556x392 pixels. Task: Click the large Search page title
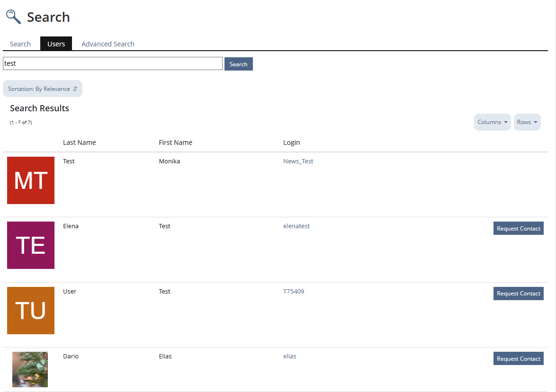coord(48,17)
